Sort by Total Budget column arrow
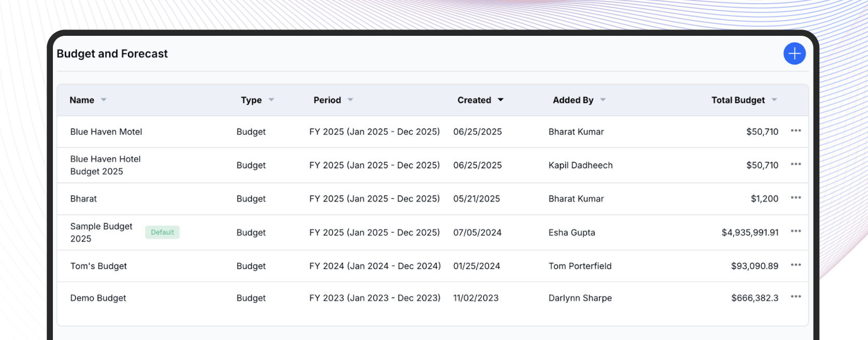This screenshot has height=340, width=868. coord(774,100)
